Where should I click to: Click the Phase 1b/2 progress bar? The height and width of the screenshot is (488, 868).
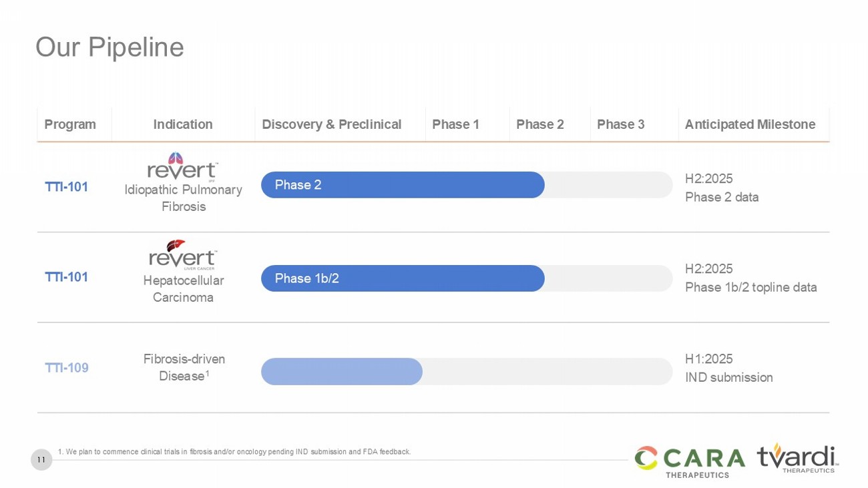pos(403,278)
